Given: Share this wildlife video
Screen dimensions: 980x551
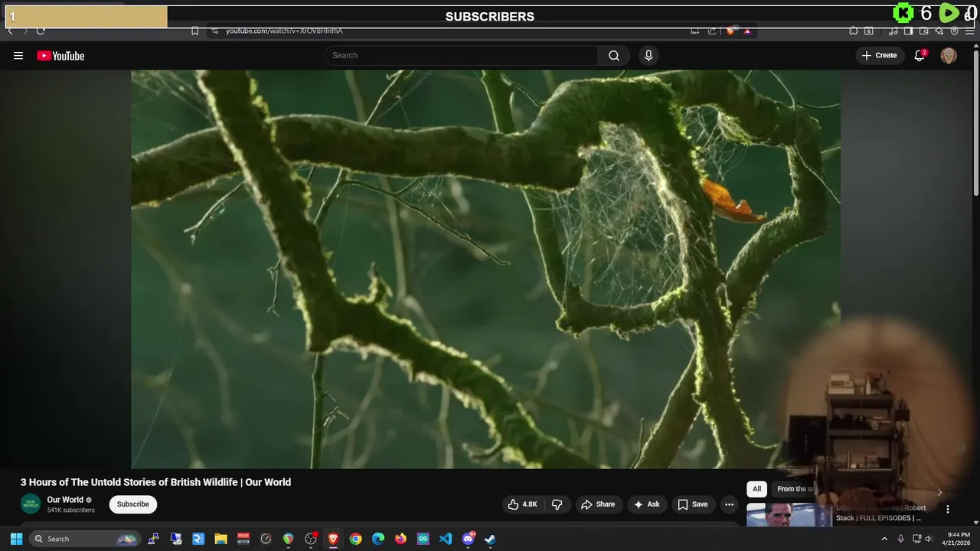Looking at the screenshot, I should pyautogui.click(x=598, y=504).
